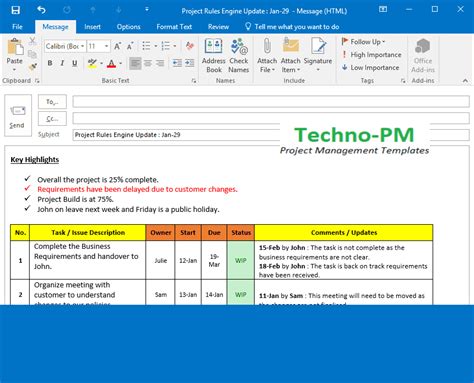Viewport: 474px width, 383px height.
Task: Open Quick Access Toolbar customize arrow
Action: point(147,10)
